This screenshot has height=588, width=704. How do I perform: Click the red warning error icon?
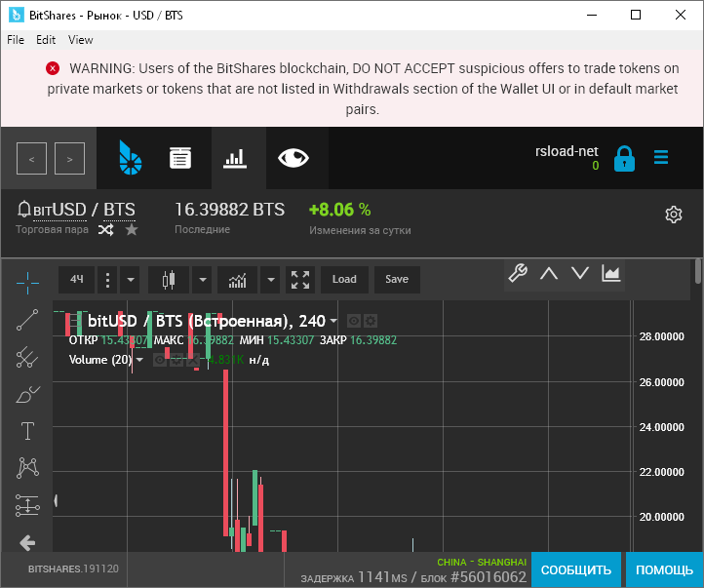(x=53, y=68)
